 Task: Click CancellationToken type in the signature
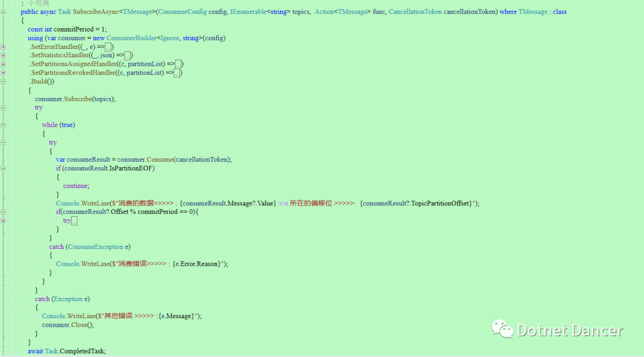click(x=415, y=12)
